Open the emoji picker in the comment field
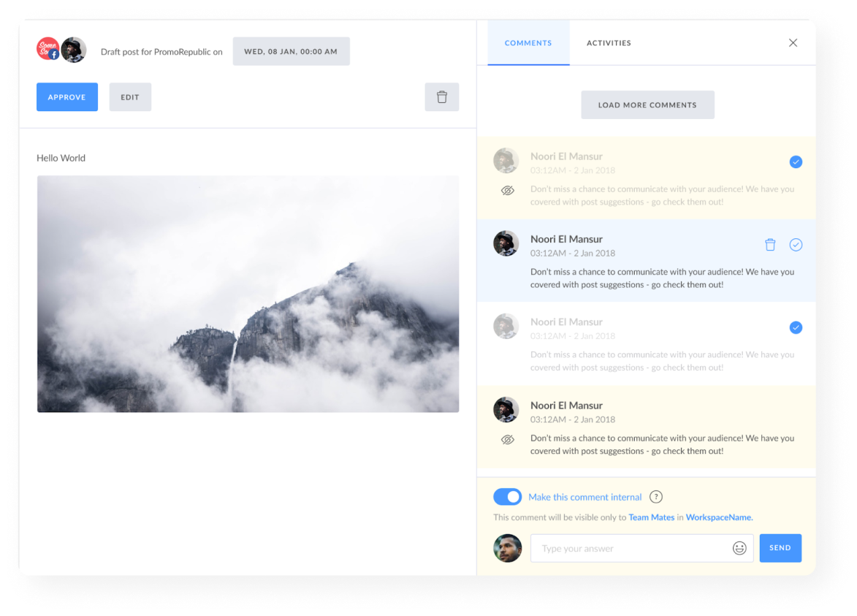857x616 pixels. coord(738,547)
